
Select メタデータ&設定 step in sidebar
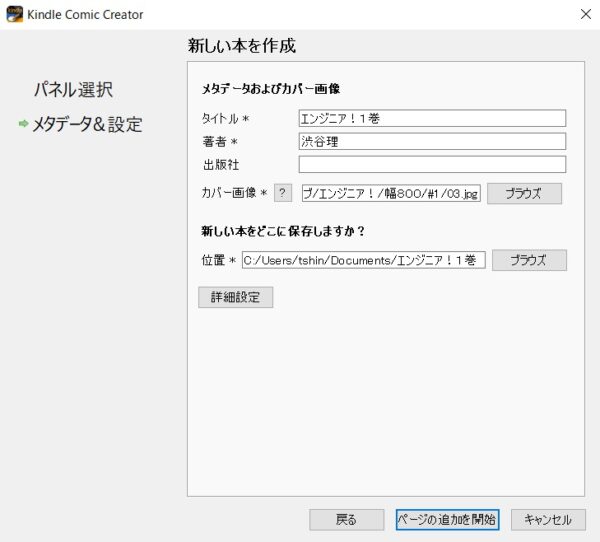(x=87, y=124)
